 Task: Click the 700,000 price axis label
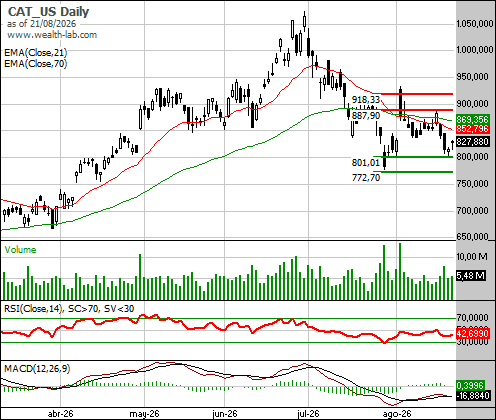pyautogui.click(x=472, y=211)
